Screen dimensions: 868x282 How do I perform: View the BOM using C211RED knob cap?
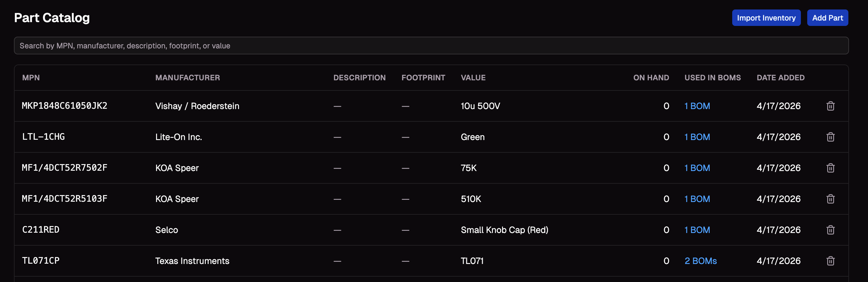click(697, 230)
